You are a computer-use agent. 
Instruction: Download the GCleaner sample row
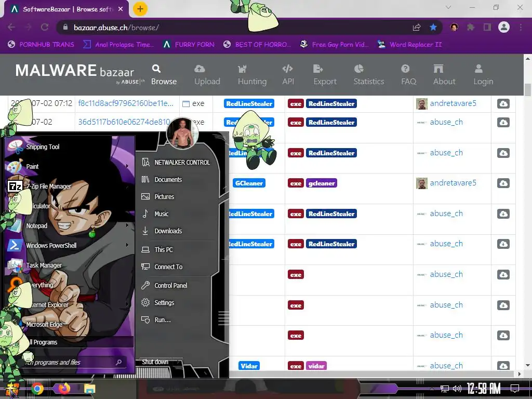[x=503, y=183]
